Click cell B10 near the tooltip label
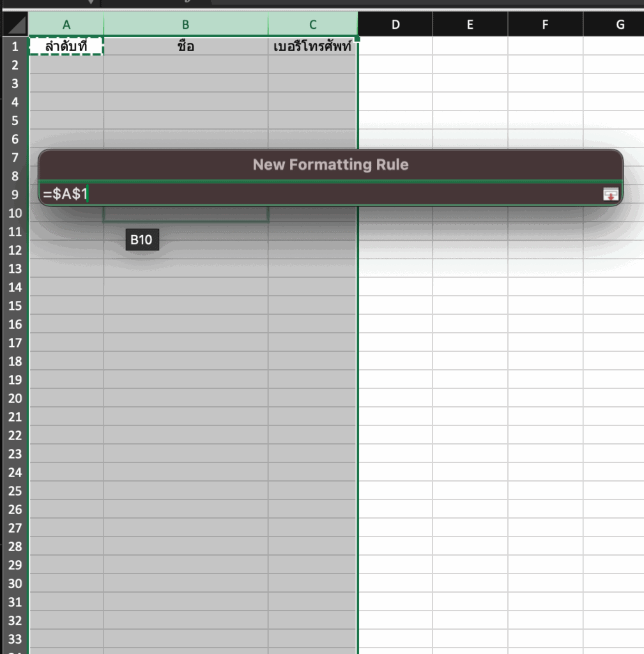The width and height of the screenshot is (644, 654). pos(185,213)
